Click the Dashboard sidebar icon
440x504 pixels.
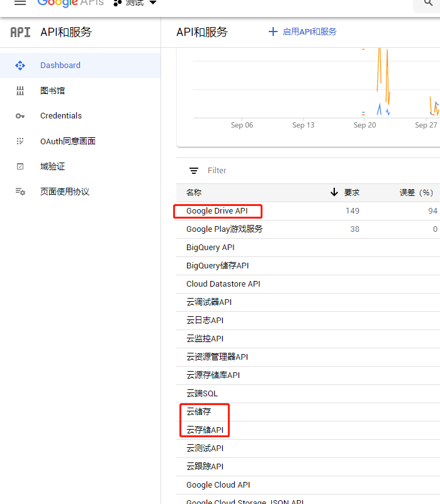pyautogui.click(x=20, y=66)
